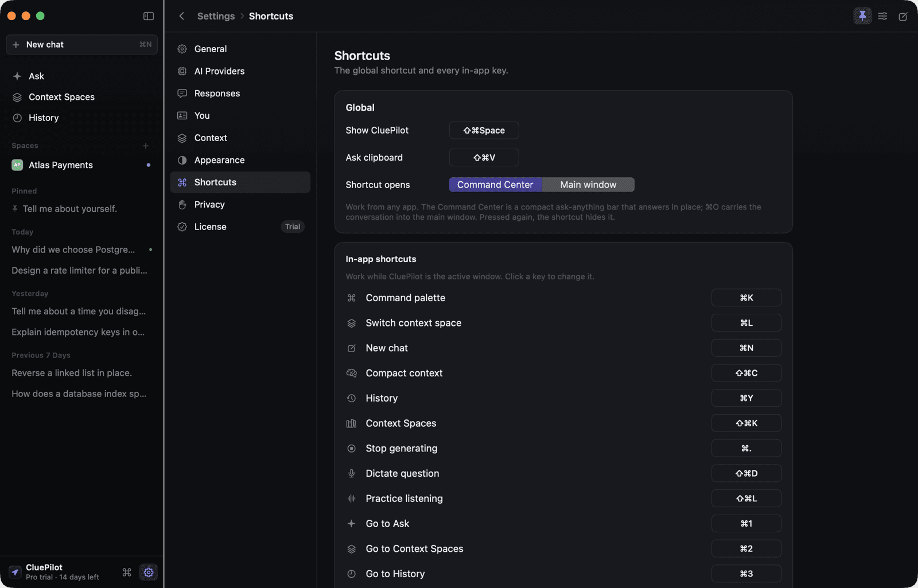The width and height of the screenshot is (918, 588).
Task: Open Appearance settings
Action: (240, 160)
